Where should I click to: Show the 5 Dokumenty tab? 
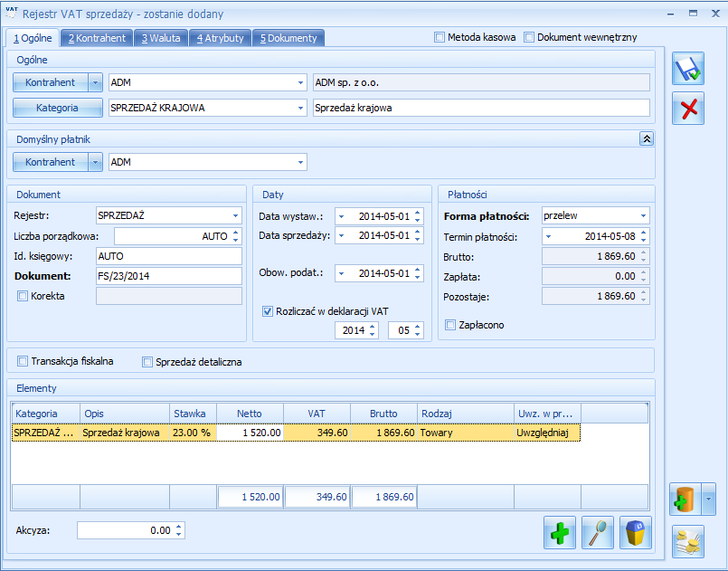click(x=288, y=38)
